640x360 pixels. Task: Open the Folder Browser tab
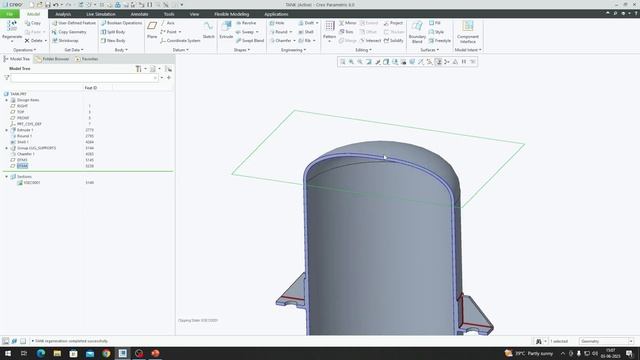[52, 59]
